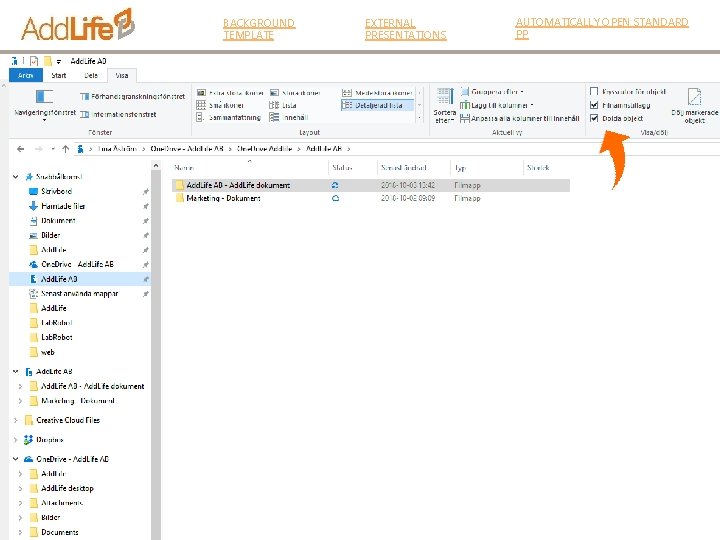Open Skrivbord in quick access

[56, 191]
